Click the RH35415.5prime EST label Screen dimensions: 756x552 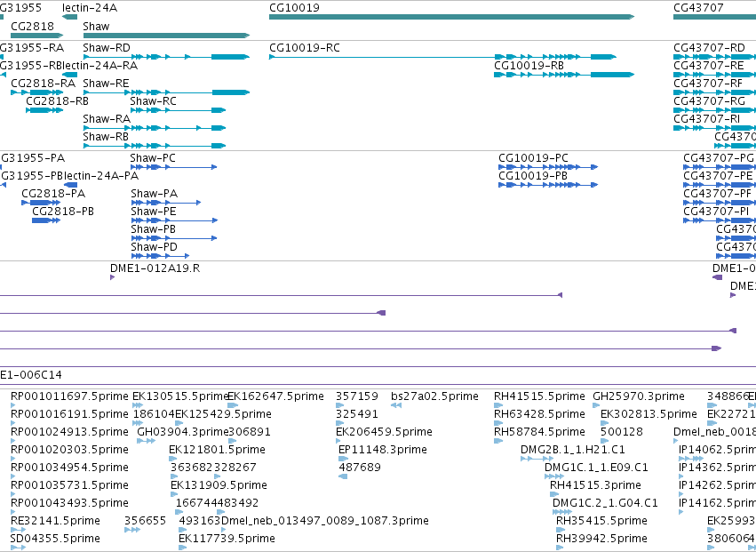click(601, 522)
